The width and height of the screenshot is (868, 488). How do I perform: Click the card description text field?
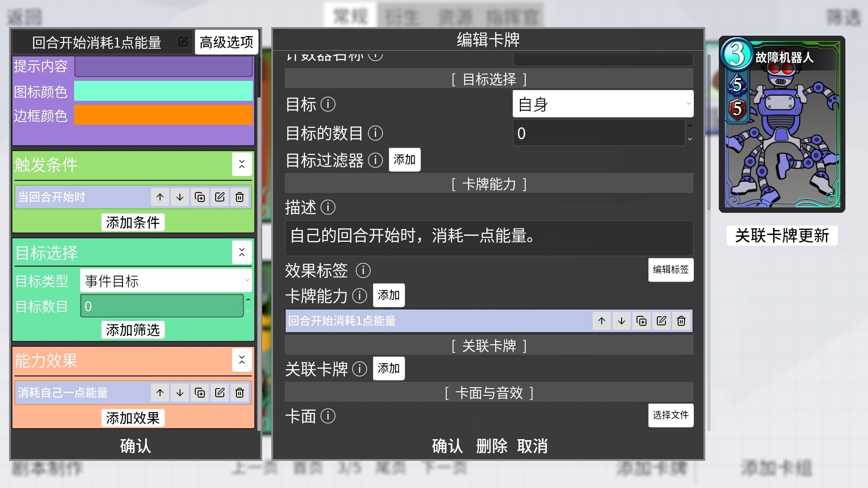488,236
